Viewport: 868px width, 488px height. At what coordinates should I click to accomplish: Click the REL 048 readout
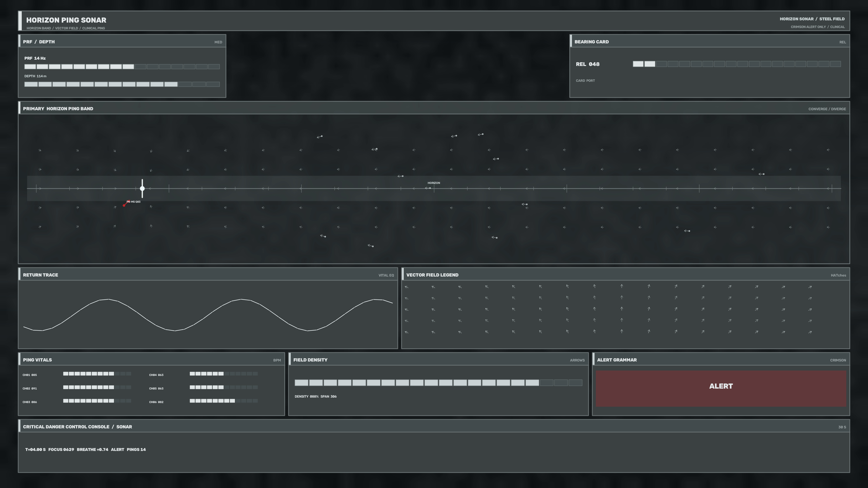click(x=588, y=64)
